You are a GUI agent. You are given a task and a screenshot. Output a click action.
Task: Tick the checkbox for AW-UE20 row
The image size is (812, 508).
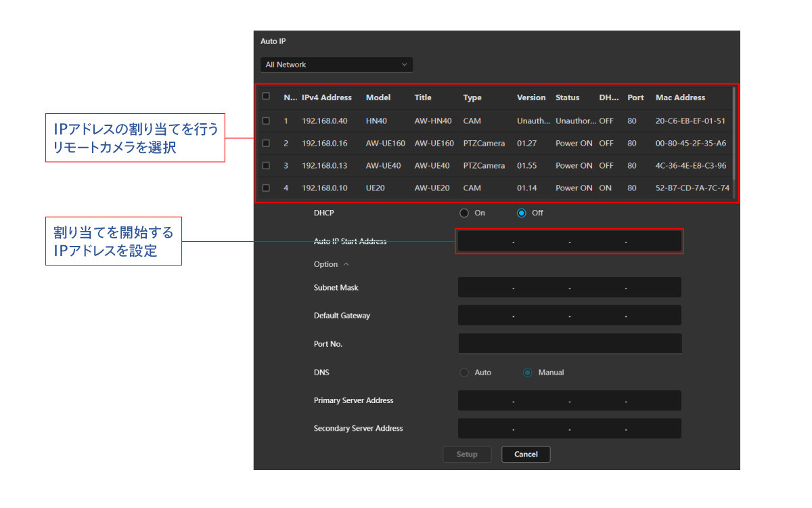(266, 188)
